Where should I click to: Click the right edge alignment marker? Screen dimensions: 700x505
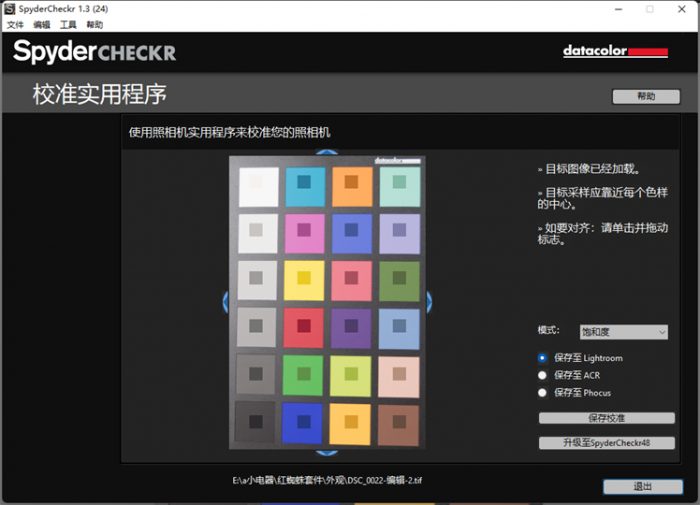(429, 301)
